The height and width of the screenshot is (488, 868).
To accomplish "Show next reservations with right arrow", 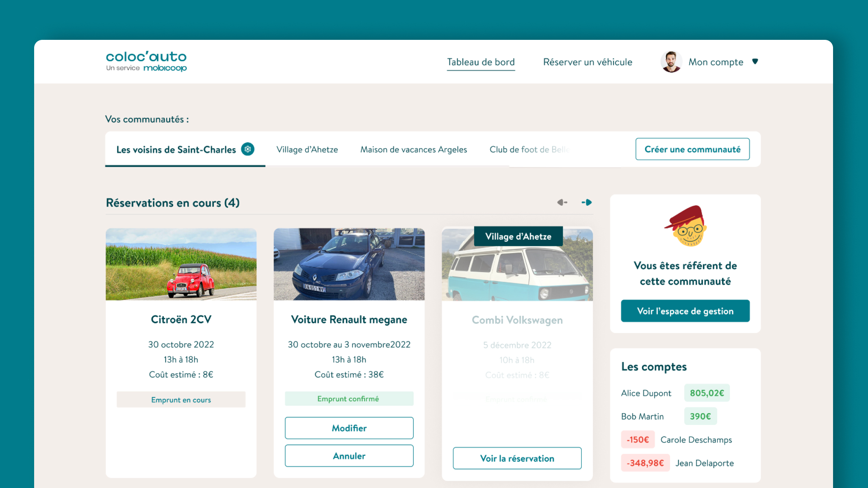I will pyautogui.click(x=586, y=203).
